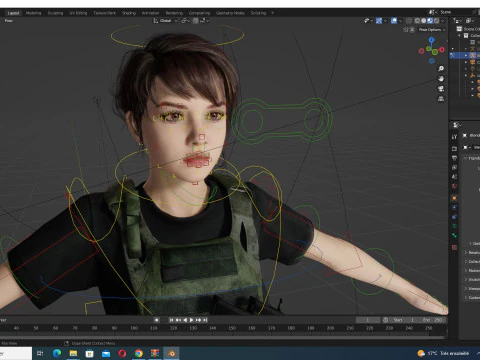Open the World properties tab
Image resolution: width=480 pixels, height=360 pixels.
454,186
